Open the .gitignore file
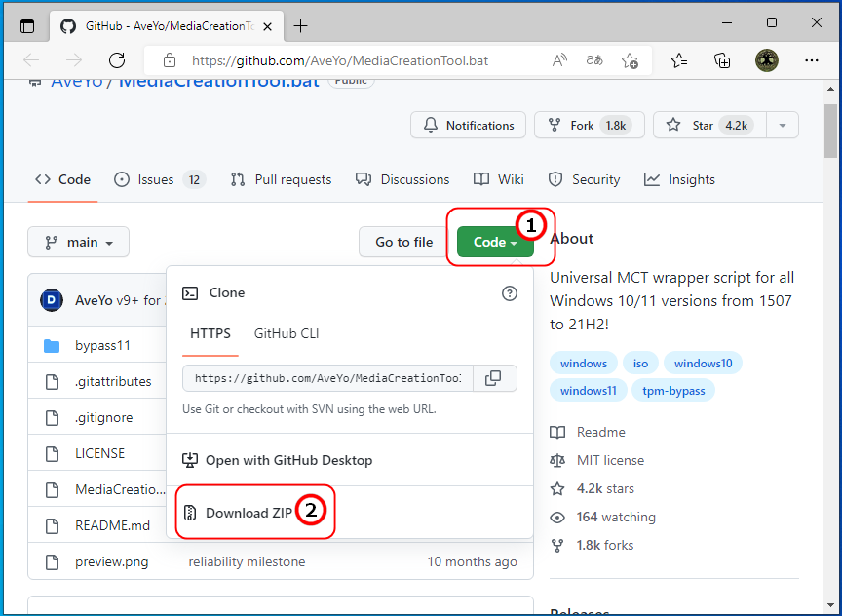The image size is (842, 616). pos(103,417)
